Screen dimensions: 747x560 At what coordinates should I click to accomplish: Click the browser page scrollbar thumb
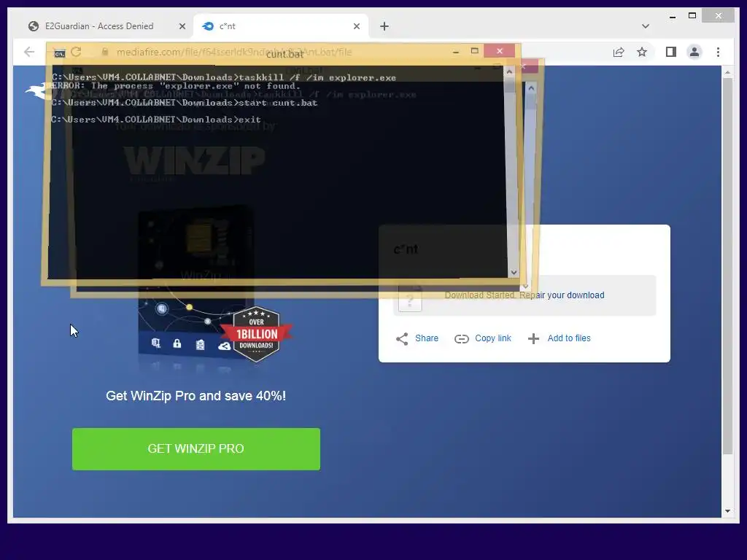(x=727, y=265)
